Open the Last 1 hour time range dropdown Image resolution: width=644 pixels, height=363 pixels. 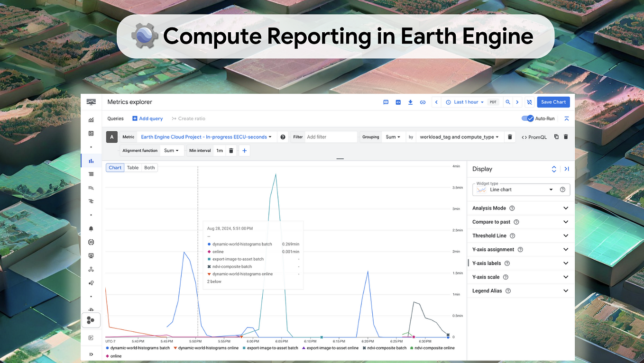coord(465,102)
